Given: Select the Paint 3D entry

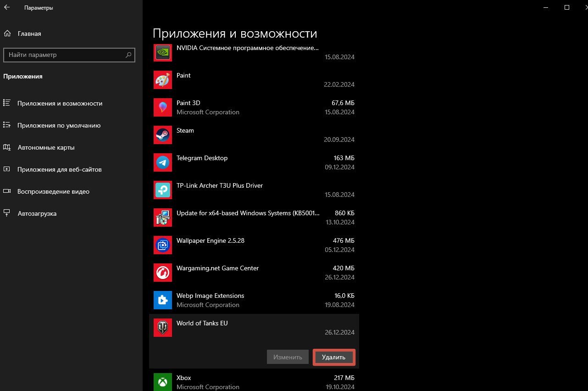Looking at the screenshot, I should click(x=254, y=107).
